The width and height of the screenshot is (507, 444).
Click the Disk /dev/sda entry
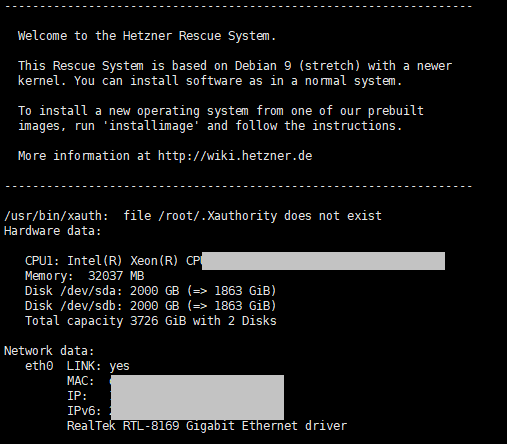click(x=151, y=291)
